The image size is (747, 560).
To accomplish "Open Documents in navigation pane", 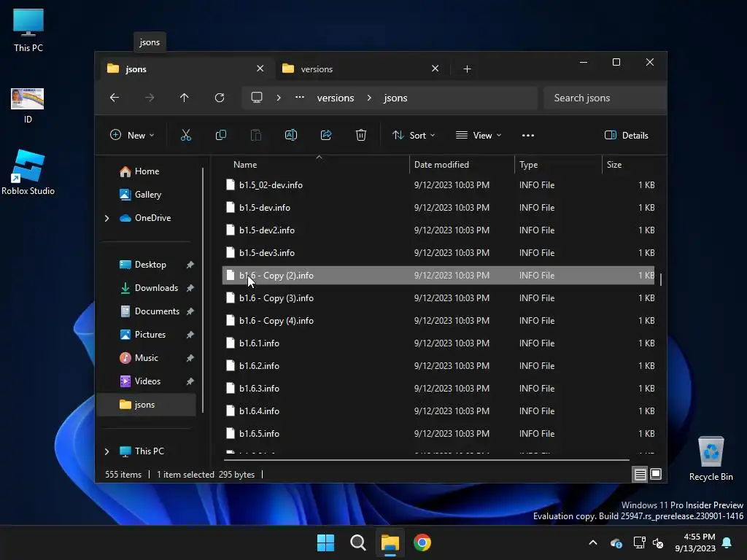I will coord(147,311).
